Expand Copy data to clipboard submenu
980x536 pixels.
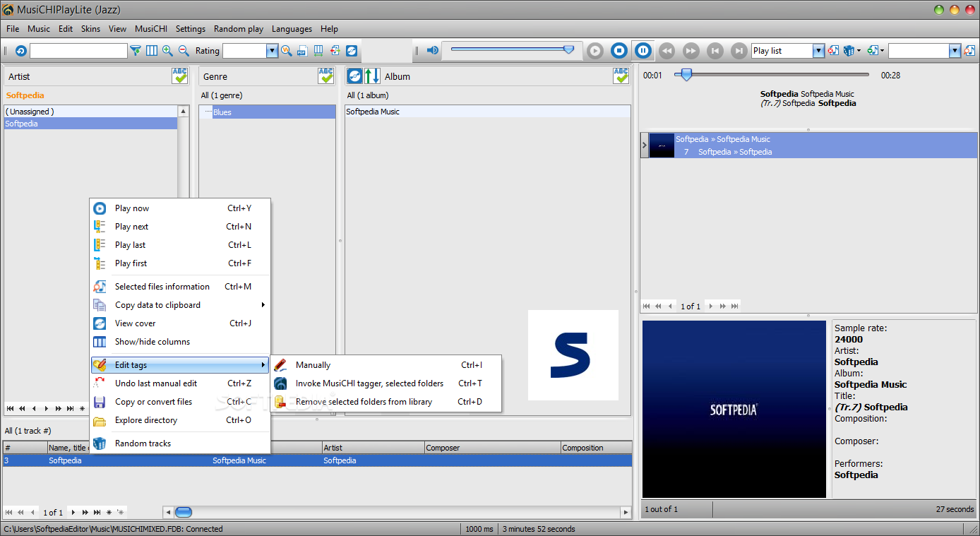(181, 305)
